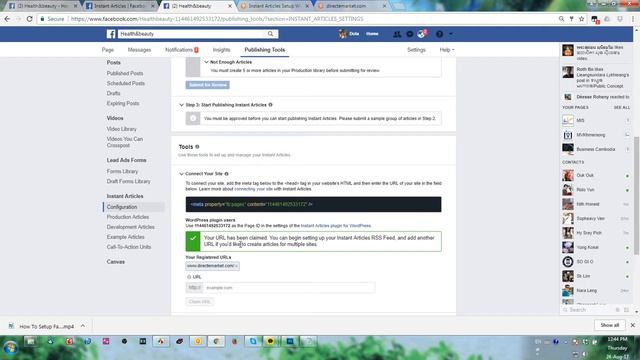The height and width of the screenshot is (360, 640).
Task: Switch to directemarket.com browser tab
Action: pos(351,6)
